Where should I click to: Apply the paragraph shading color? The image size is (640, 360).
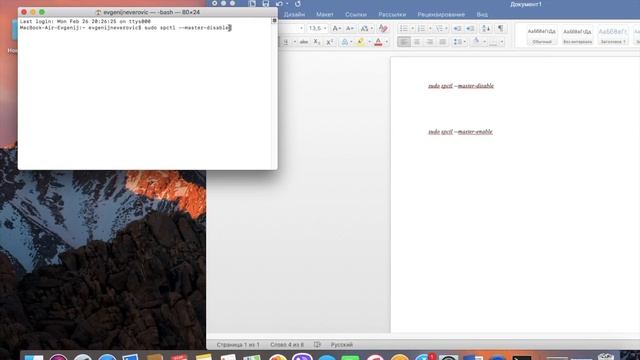tap(476, 42)
